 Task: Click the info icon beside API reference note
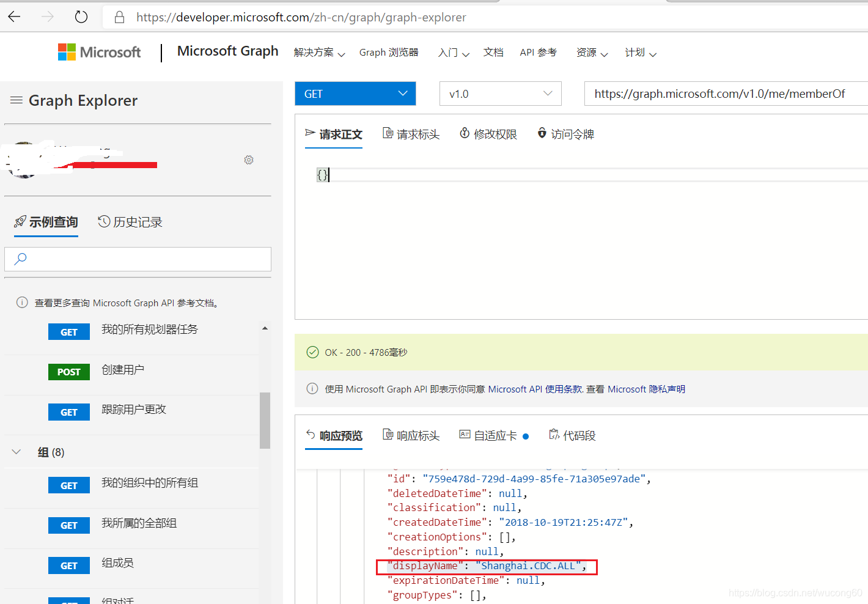22,302
